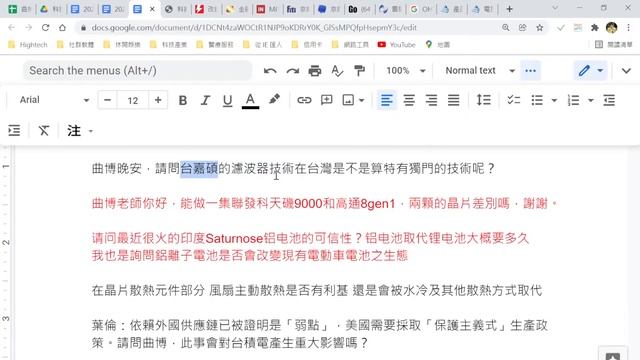Click the three-dots More toolbar button
Viewport: 640px width, 360px height.
click(x=530, y=71)
